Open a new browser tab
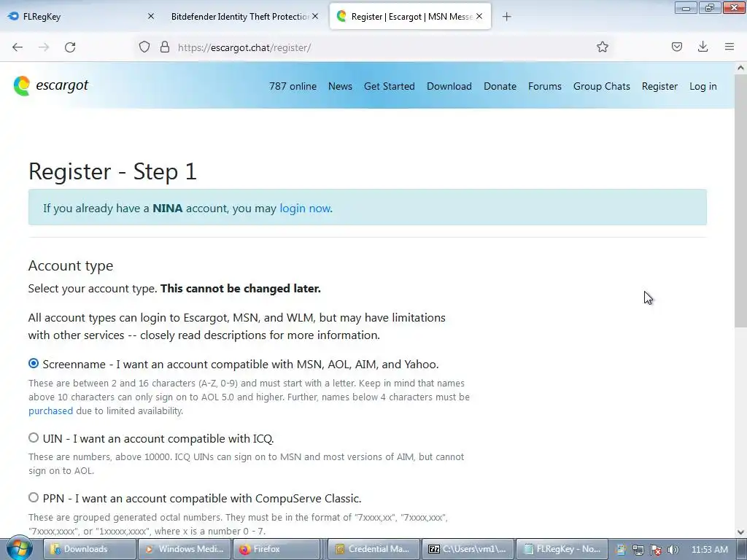747x560 pixels. click(506, 17)
